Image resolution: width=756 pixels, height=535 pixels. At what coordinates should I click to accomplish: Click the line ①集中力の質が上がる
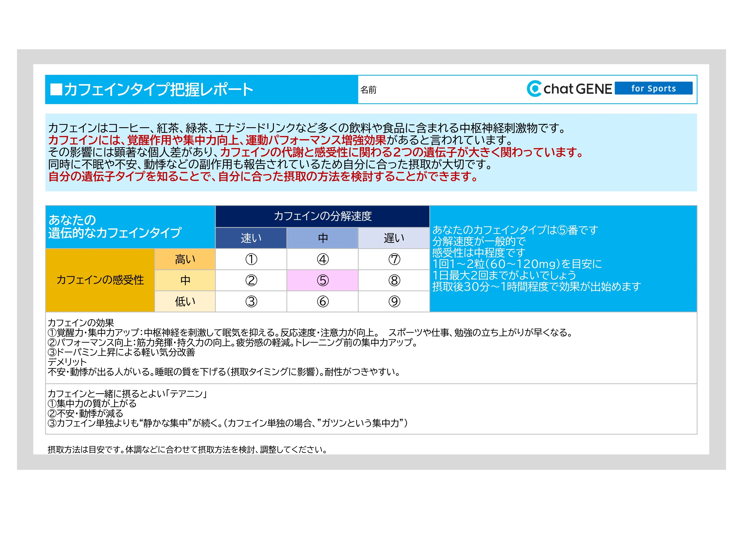pyautogui.click(x=92, y=403)
